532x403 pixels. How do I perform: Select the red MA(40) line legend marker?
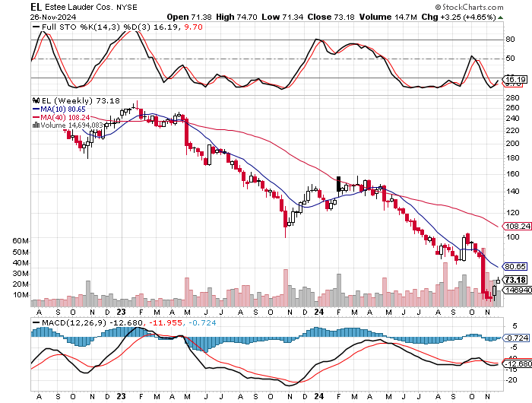click(36, 117)
